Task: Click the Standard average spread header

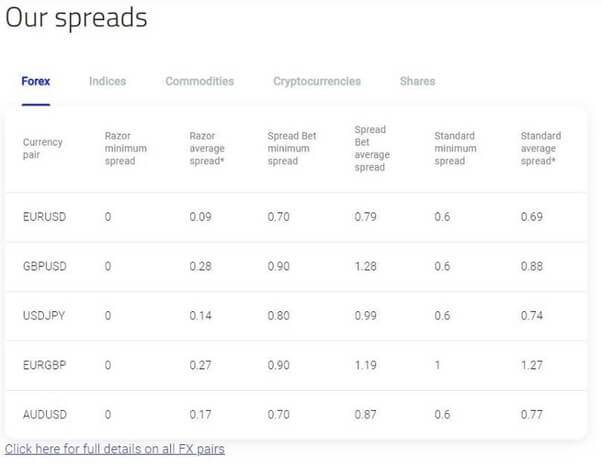Action: click(x=541, y=148)
